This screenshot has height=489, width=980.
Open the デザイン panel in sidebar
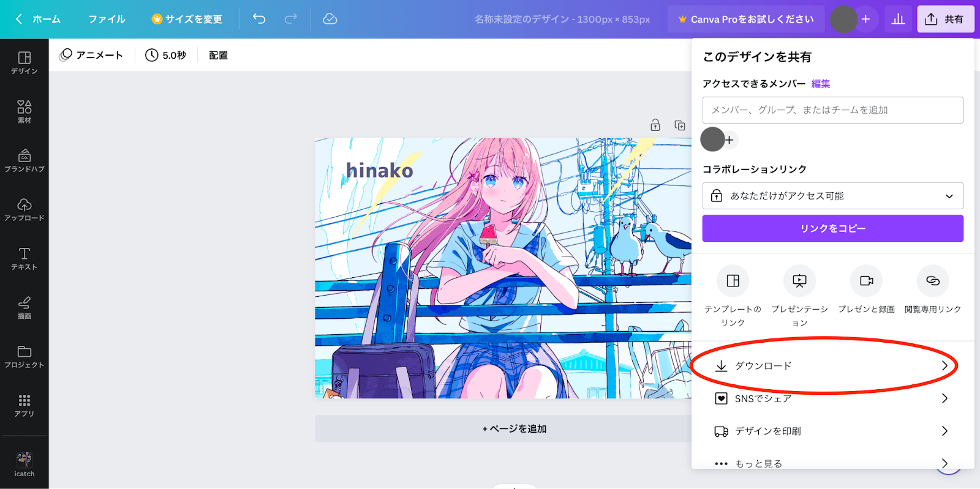point(24,62)
